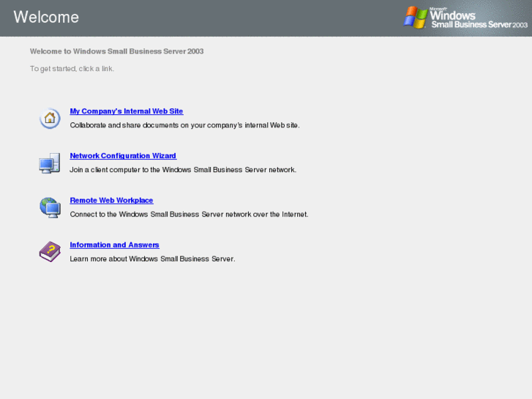Launch the Network Configuration Wizard link

[x=123, y=155]
